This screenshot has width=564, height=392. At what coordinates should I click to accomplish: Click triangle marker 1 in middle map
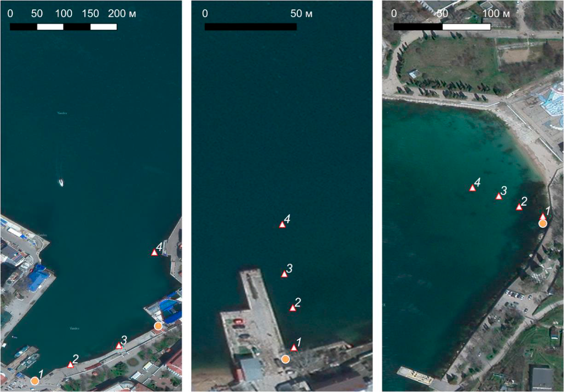pos(294,348)
